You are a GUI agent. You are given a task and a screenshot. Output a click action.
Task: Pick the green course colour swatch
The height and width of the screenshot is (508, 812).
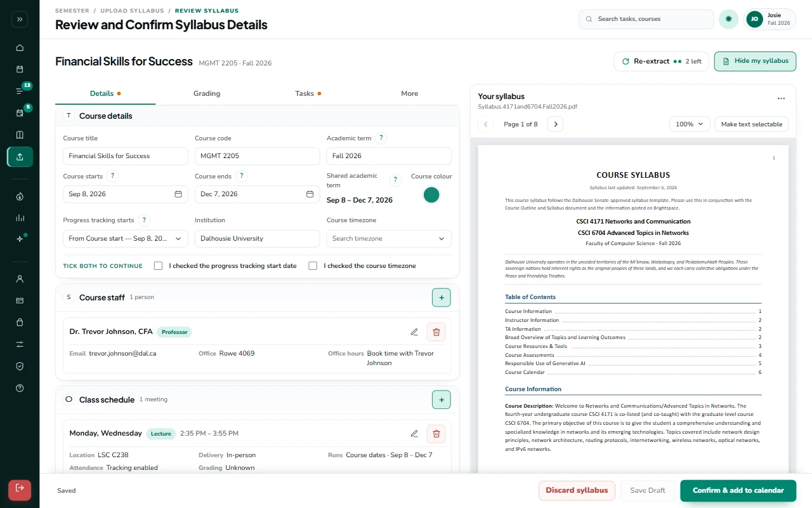click(431, 195)
